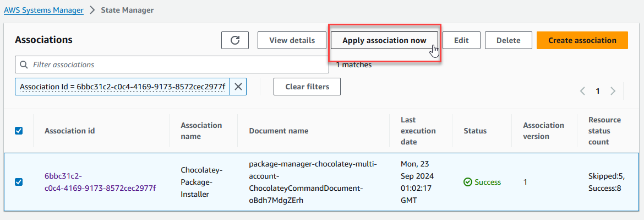Select page number 1
Screen dimensions: 644x220
click(598, 92)
